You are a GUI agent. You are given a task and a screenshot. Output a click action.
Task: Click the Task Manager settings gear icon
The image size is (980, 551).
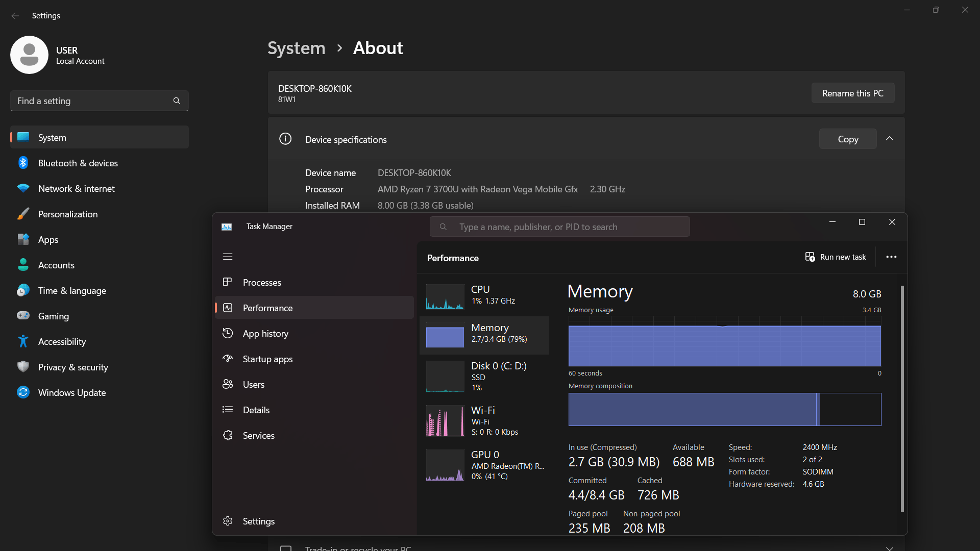click(228, 520)
